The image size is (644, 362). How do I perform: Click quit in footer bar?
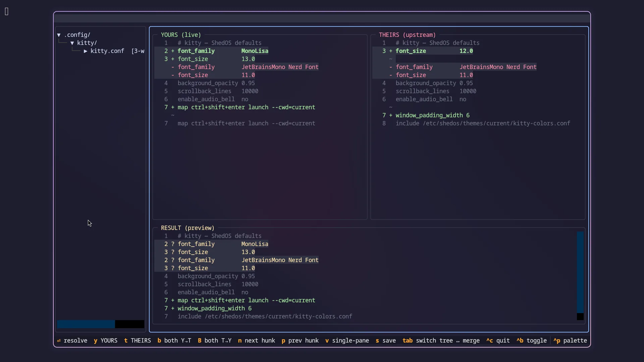498,341
